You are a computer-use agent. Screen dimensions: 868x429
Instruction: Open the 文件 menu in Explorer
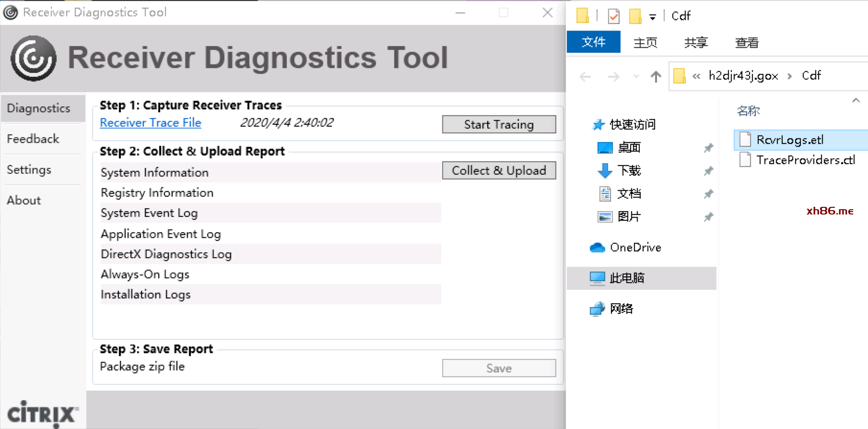pos(594,42)
